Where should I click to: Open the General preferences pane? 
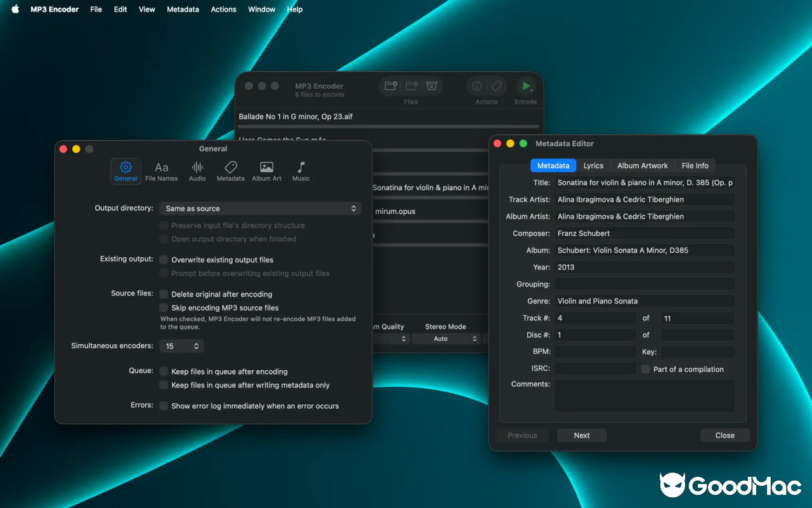pyautogui.click(x=126, y=171)
